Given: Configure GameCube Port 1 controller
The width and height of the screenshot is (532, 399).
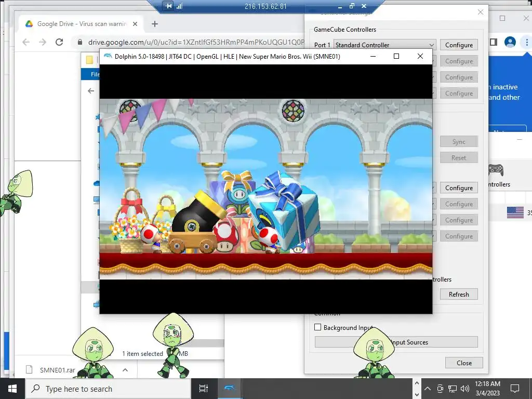Looking at the screenshot, I should [x=459, y=45].
